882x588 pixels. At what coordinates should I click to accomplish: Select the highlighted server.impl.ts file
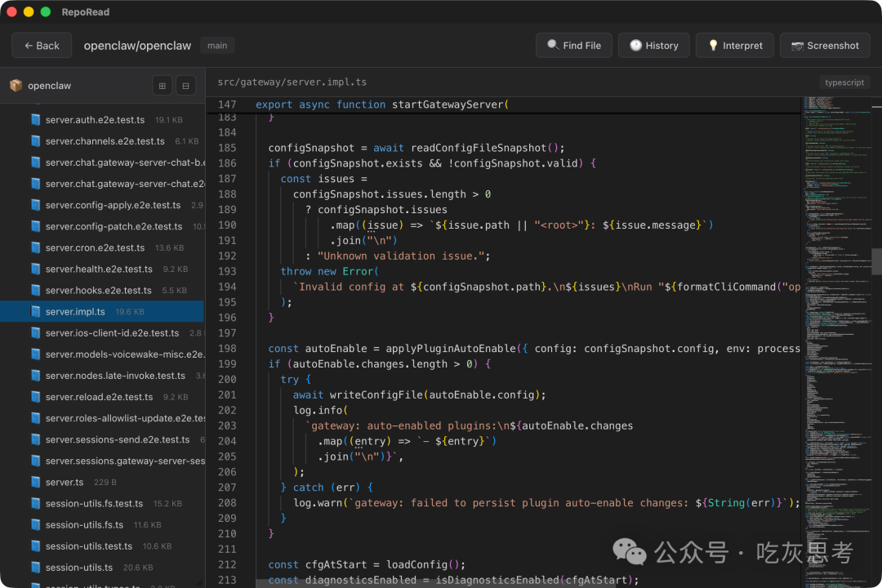click(102, 312)
